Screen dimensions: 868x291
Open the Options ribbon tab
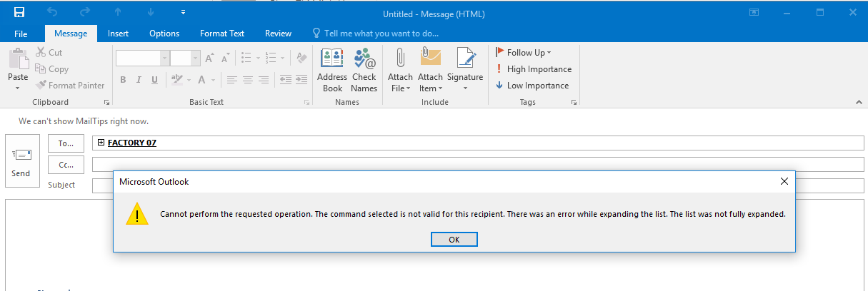164,34
